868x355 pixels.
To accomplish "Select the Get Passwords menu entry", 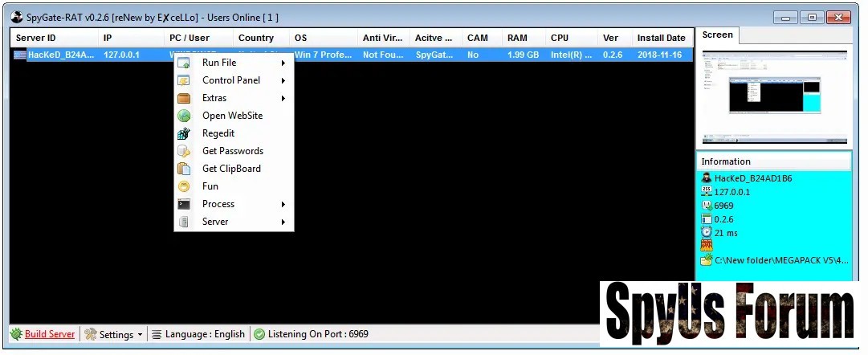I will click(x=232, y=151).
